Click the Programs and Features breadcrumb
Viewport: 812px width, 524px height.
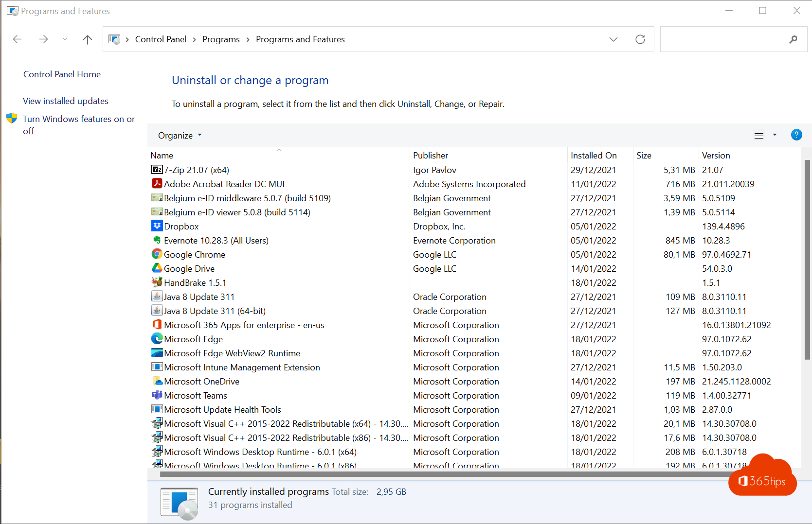[x=300, y=39]
